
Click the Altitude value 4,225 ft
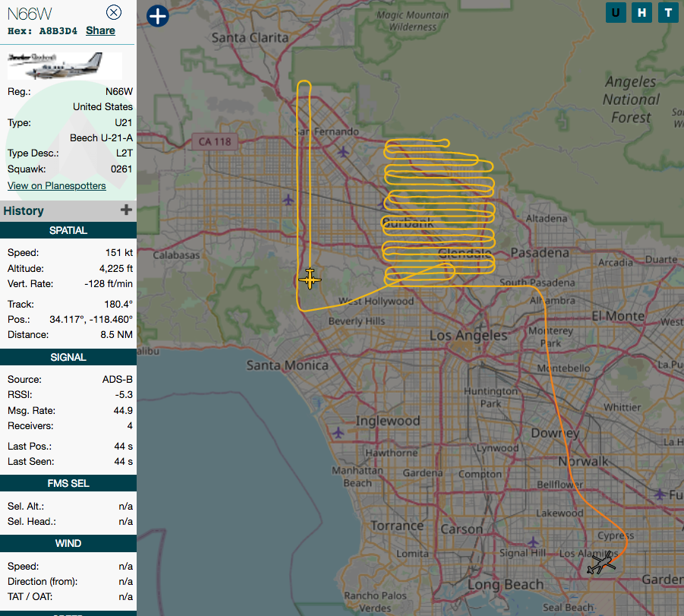(x=115, y=268)
